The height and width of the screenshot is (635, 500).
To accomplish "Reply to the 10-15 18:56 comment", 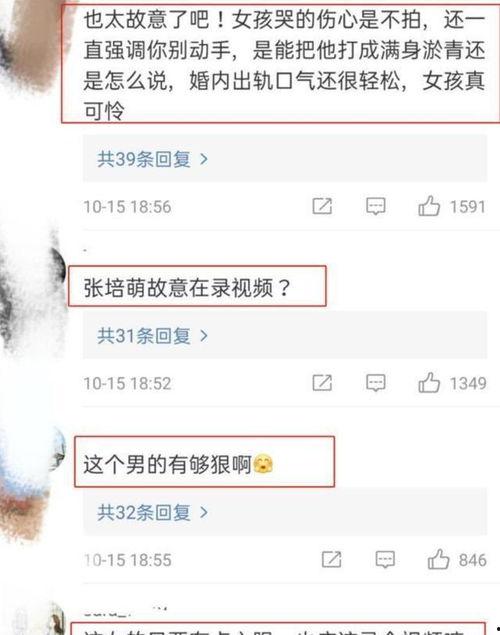I will [376, 207].
